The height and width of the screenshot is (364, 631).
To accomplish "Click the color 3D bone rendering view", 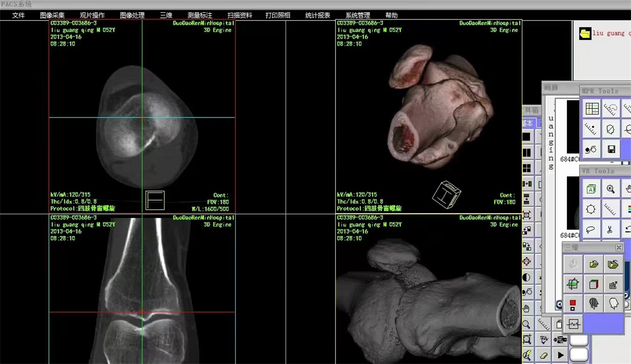I will pyautogui.click(x=429, y=117).
